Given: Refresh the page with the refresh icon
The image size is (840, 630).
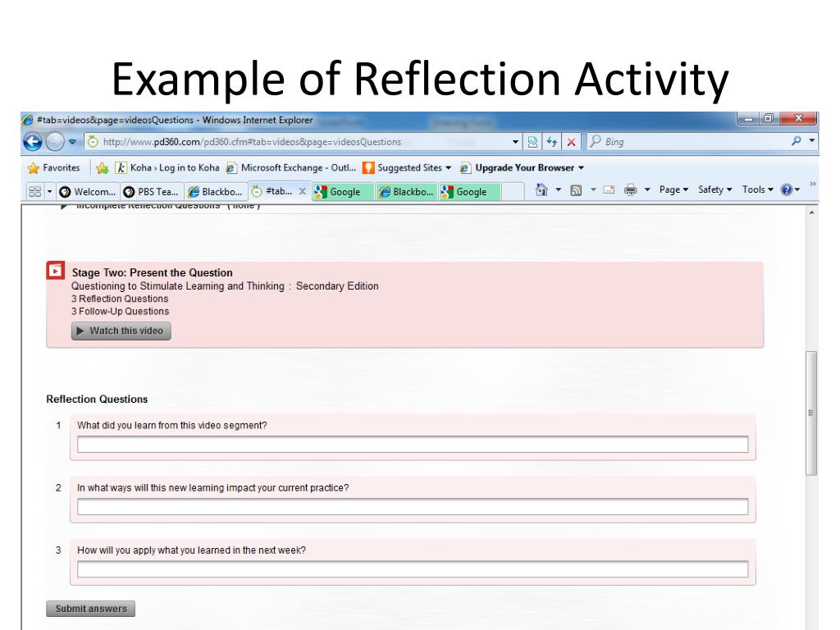Looking at the screenshot, I should tap(551, 142).
